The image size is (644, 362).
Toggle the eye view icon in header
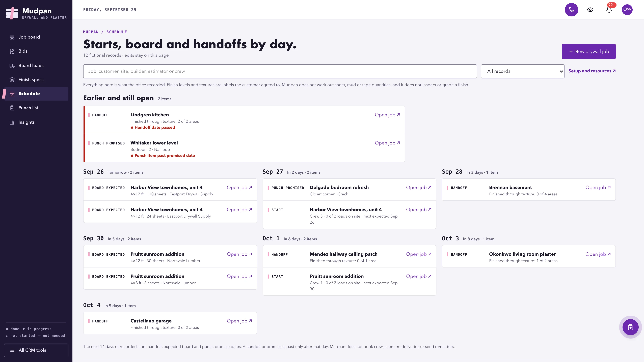point(590,10)
